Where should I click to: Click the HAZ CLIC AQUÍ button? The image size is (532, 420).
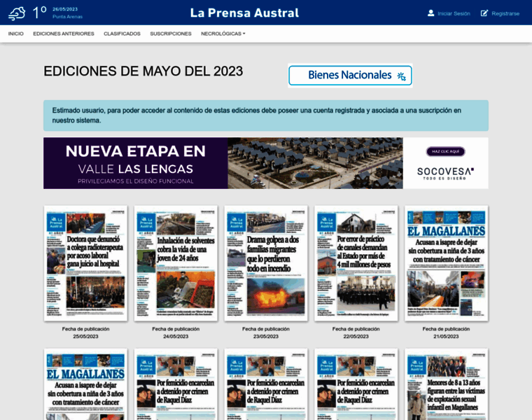point(445,151)
